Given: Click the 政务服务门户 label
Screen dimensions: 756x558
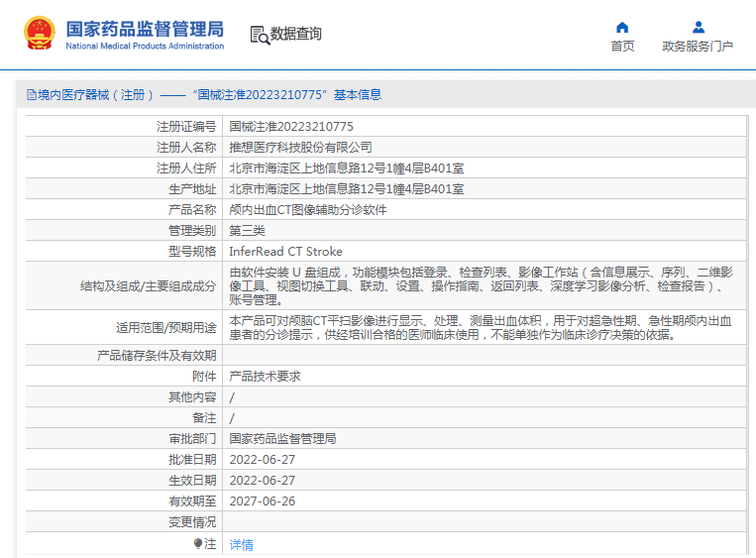Looking at the screenshot, I should pyautogui.click(x=698, y=46).
